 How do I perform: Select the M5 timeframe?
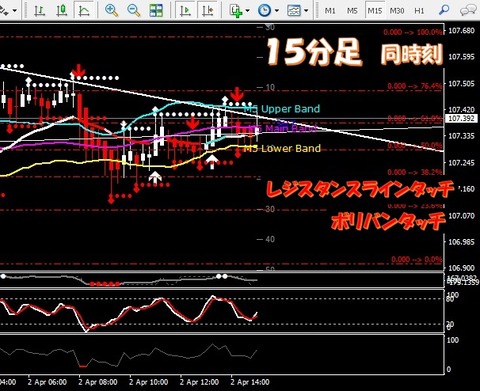click(352, 11)
